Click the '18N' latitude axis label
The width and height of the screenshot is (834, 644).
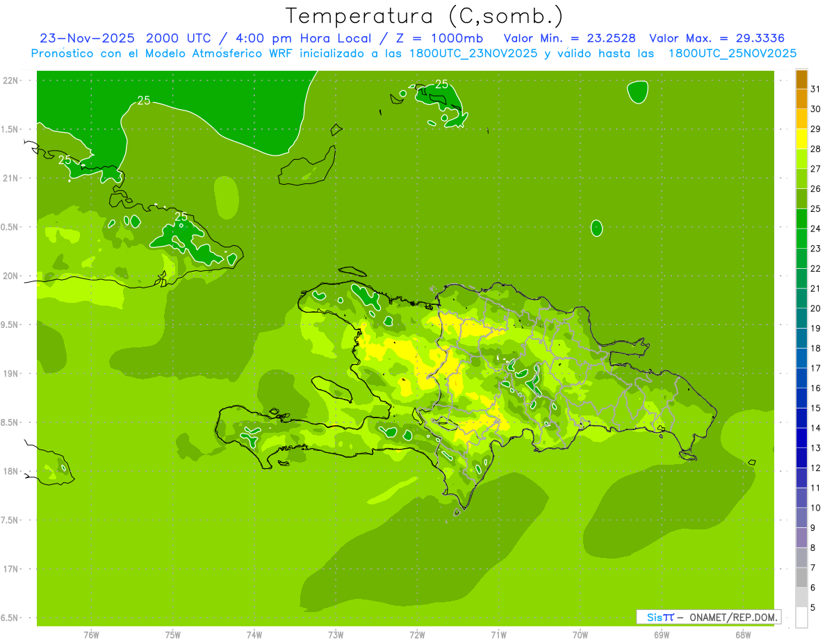[x=12, y=472]
